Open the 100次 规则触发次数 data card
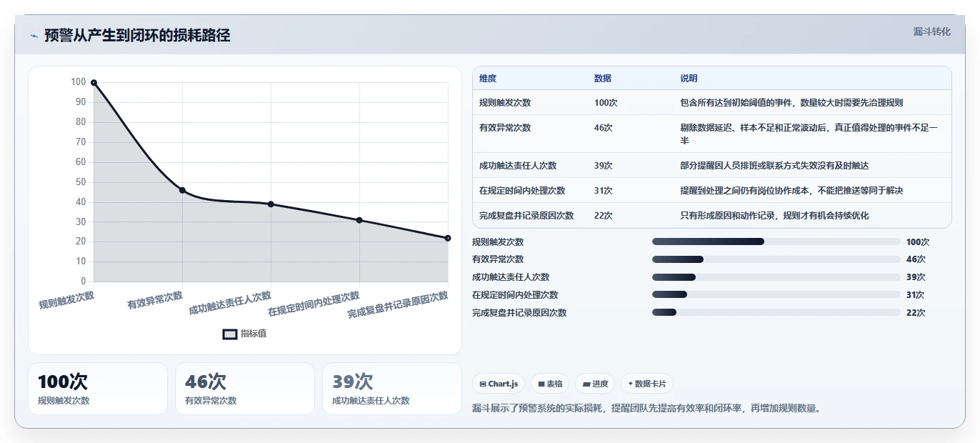Viewport: 980px width, 443px height. pyautogui.click(x=98, y=389)
